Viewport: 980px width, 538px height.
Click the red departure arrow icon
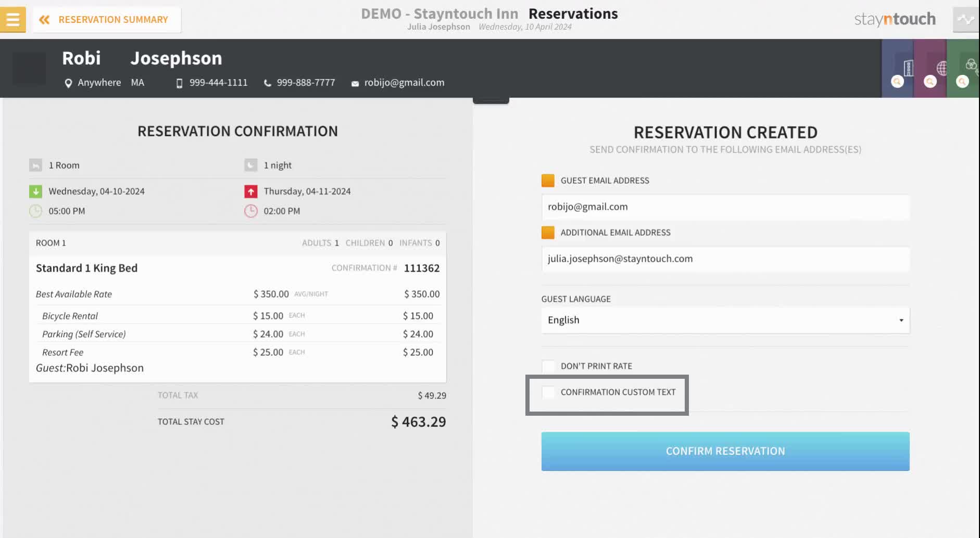coord(251,191)
